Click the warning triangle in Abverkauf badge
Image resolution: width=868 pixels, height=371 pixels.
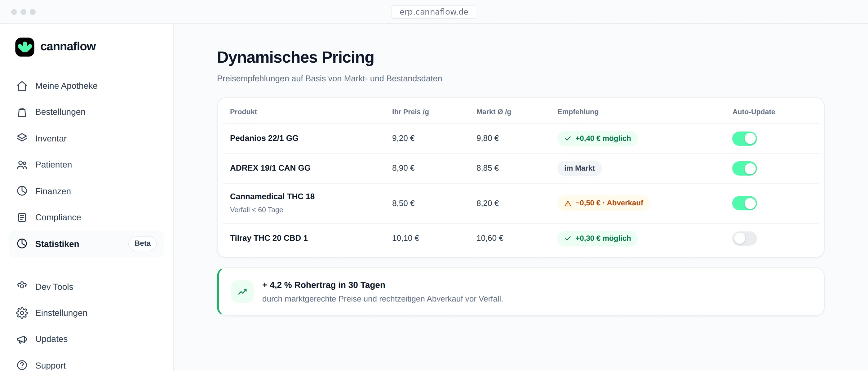pyautogui.click(x=568, y=203)
